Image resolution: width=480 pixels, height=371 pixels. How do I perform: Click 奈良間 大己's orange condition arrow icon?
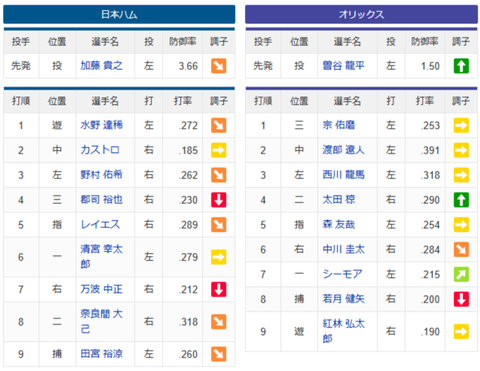tap(219, 322)
